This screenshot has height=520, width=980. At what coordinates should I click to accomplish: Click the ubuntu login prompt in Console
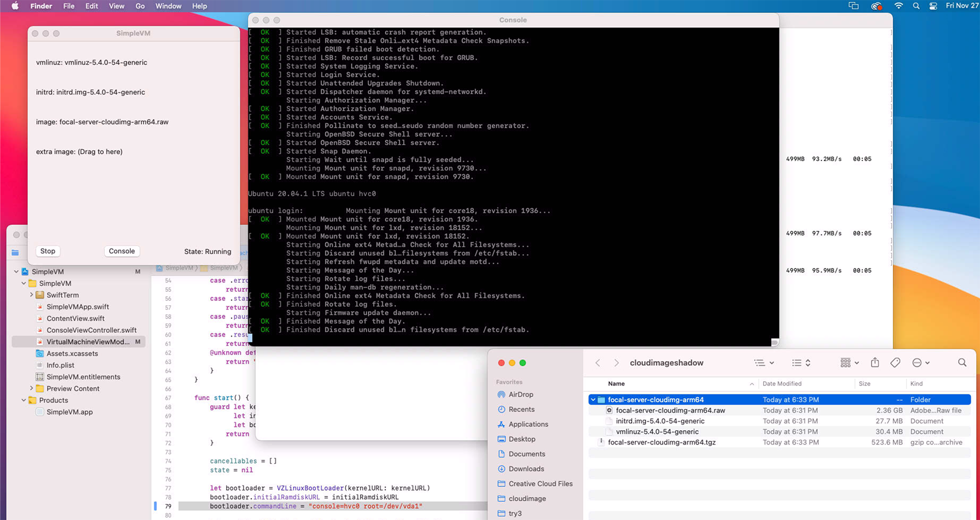pyautogui.click(x=275, y=211)
